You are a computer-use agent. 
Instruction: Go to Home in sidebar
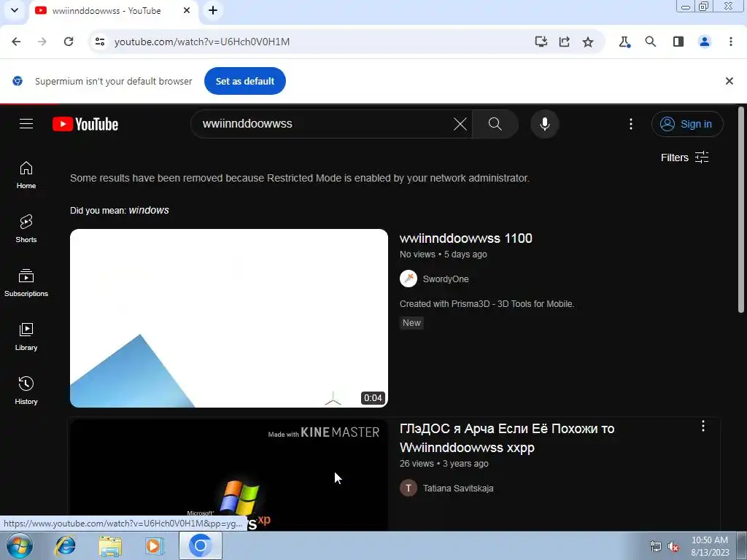[26, 175]
